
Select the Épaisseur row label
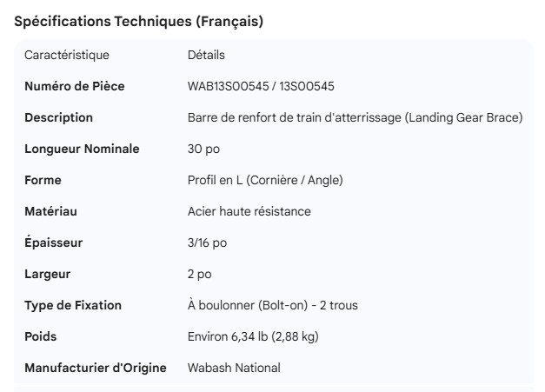pyautogui.click(x=54, y=243)
